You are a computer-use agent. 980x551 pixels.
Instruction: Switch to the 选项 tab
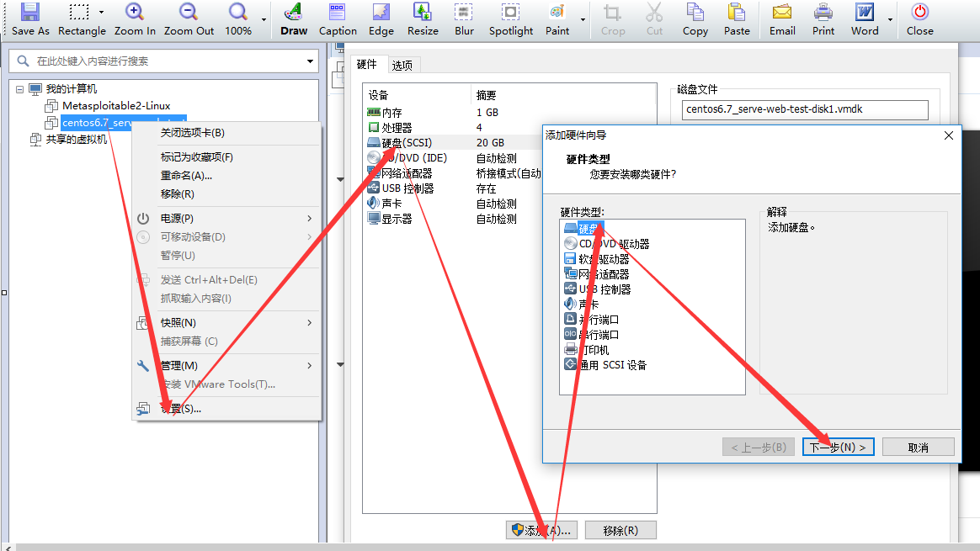coord(402,65)
